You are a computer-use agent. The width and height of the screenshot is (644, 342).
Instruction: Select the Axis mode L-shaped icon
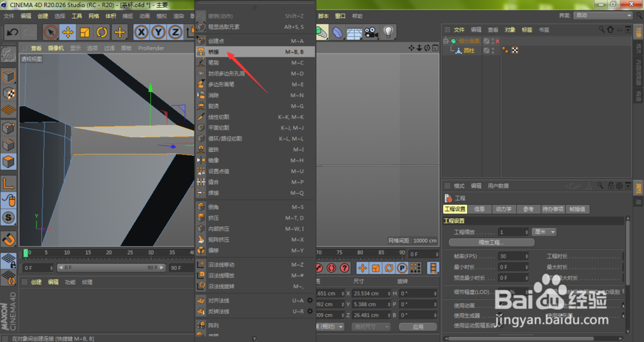pos(8,183)
